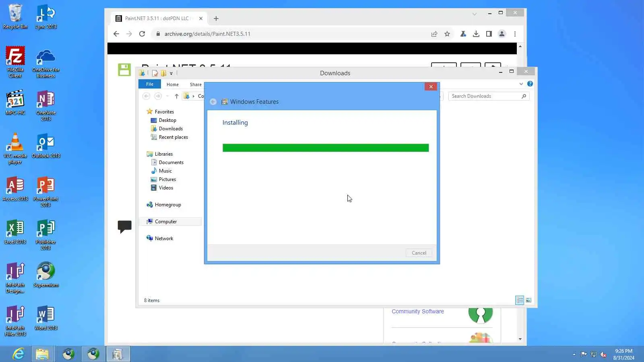Open the File tab in Explorer
The width and height of the screenshot is (644, 362).
point(150,84)
